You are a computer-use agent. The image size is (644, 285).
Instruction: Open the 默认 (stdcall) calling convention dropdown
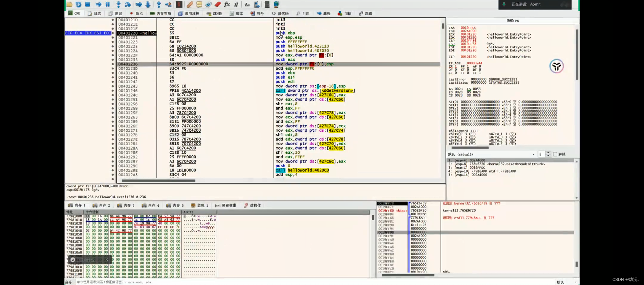click(x=492, y=154)
